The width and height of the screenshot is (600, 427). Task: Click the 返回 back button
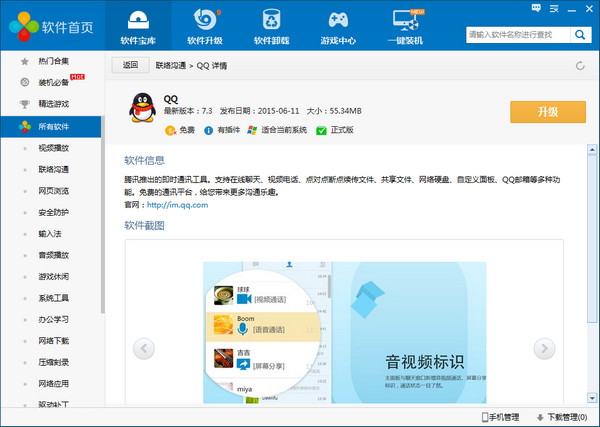pos(129,65)
